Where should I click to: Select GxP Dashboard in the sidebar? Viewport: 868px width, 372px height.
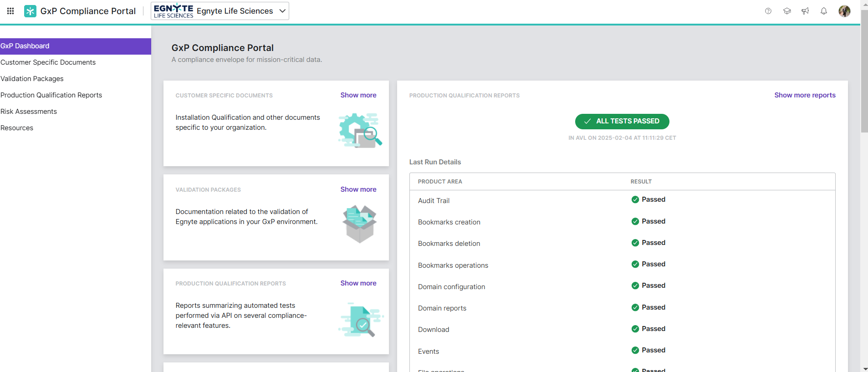[x=76, y=46]
